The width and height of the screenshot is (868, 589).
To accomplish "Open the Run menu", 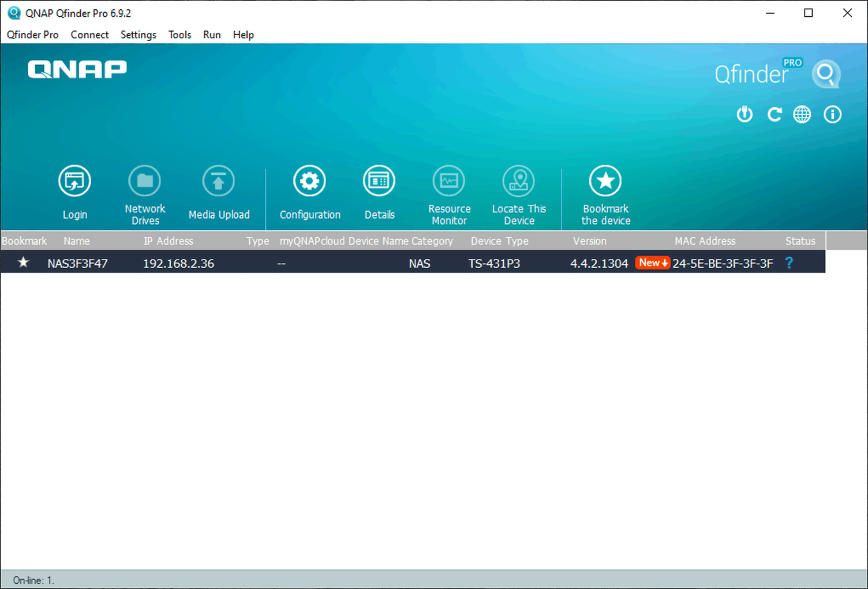I will [x=212, y=35].
